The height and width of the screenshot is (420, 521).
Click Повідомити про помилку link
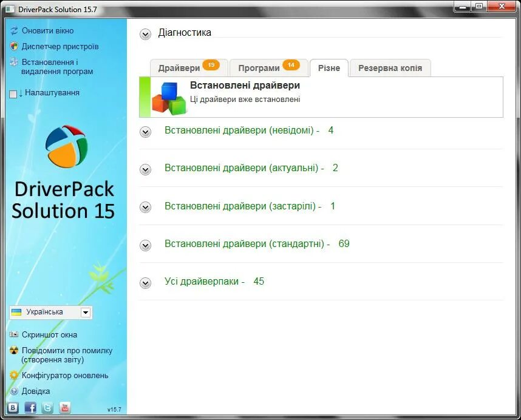tap(67, 355)
